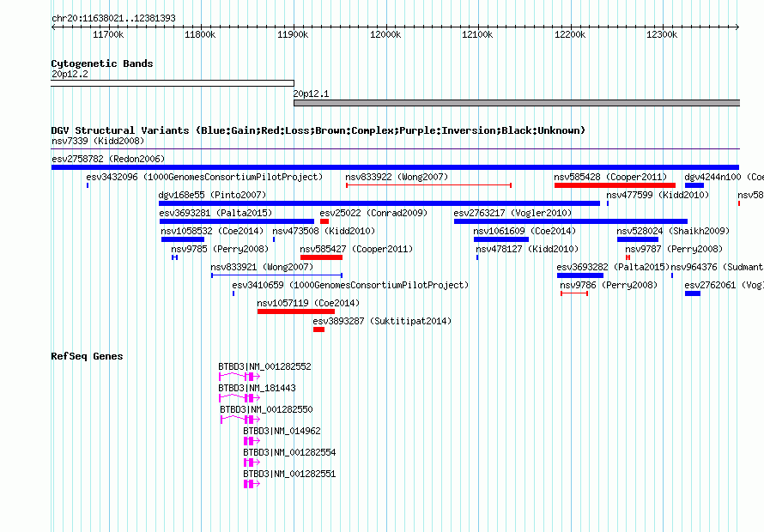This screenshot has height=532, width=764.
Task: Click the esv3893287 (Suktitipat2014) red bar
Action: tap(318, 329)
